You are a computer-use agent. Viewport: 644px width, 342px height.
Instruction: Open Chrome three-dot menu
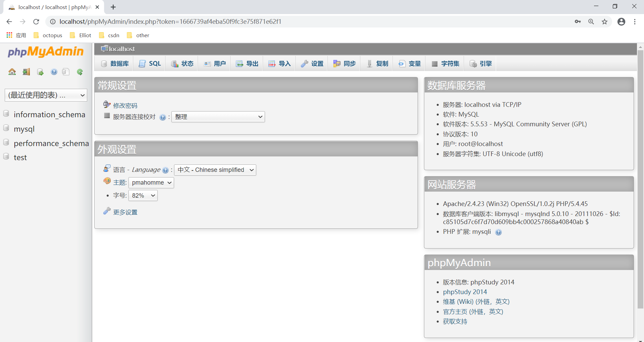635,21
